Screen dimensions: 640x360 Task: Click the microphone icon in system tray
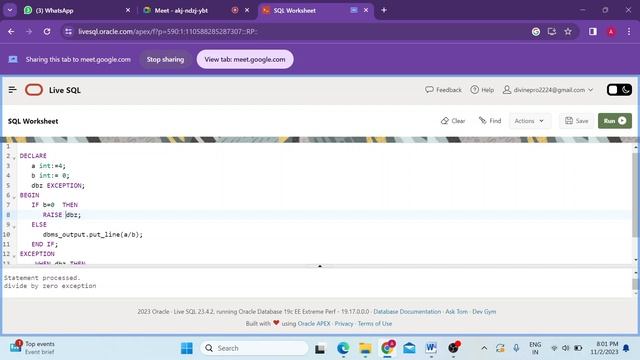coord(516,348)
